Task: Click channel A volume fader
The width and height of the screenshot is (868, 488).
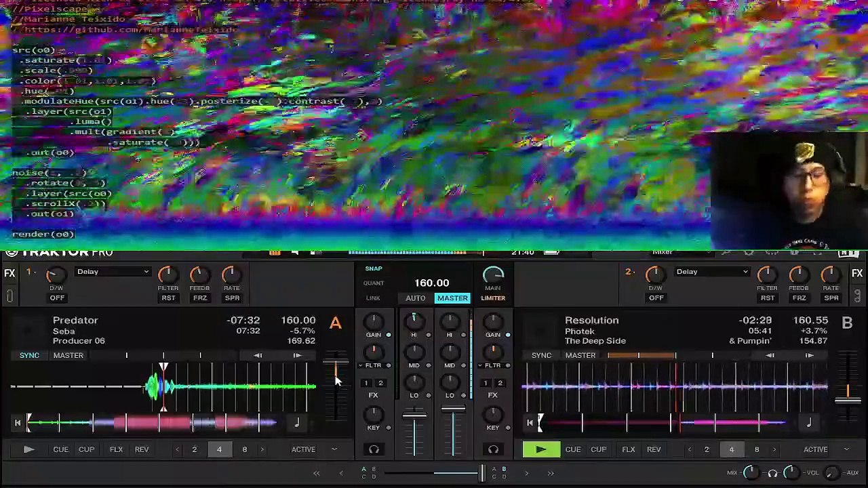Action: [414, 414]
